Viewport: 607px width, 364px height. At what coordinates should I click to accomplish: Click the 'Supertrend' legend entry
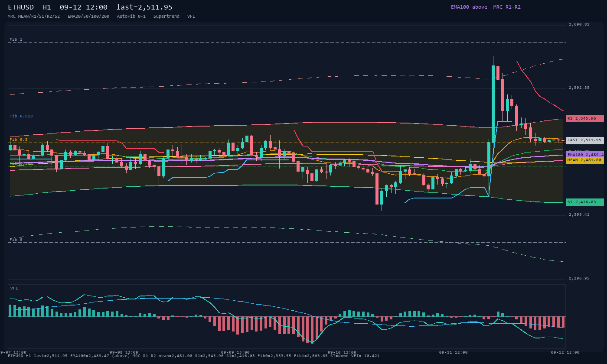coord(166,16)
